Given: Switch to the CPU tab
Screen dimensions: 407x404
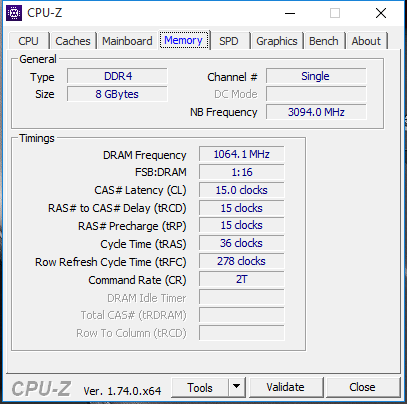Looking at the screenshot, I should point(29,41).
